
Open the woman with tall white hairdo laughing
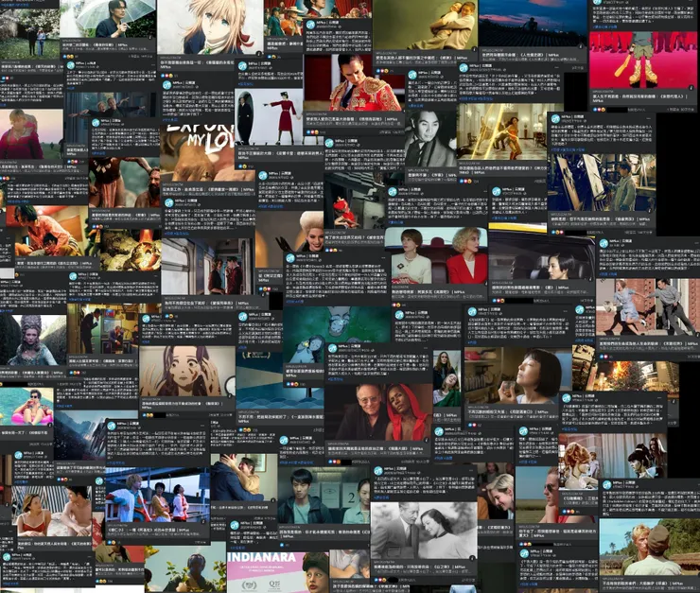point(289,239)
